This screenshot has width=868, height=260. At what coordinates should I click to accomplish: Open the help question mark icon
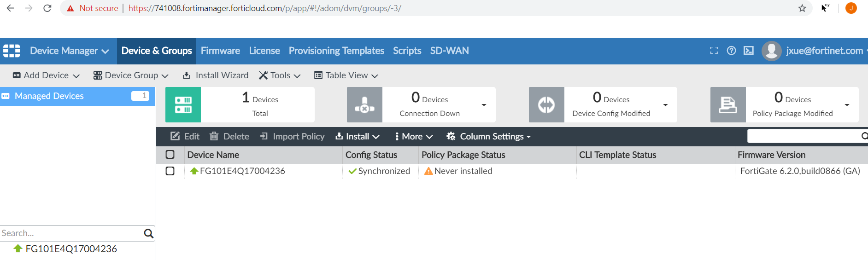[x=731, y=51]
